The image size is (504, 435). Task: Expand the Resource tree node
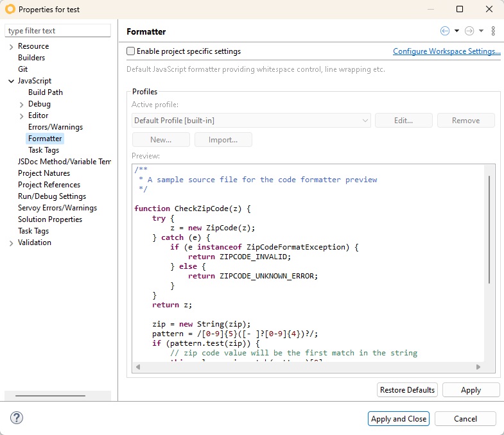(x=12, y=46)
